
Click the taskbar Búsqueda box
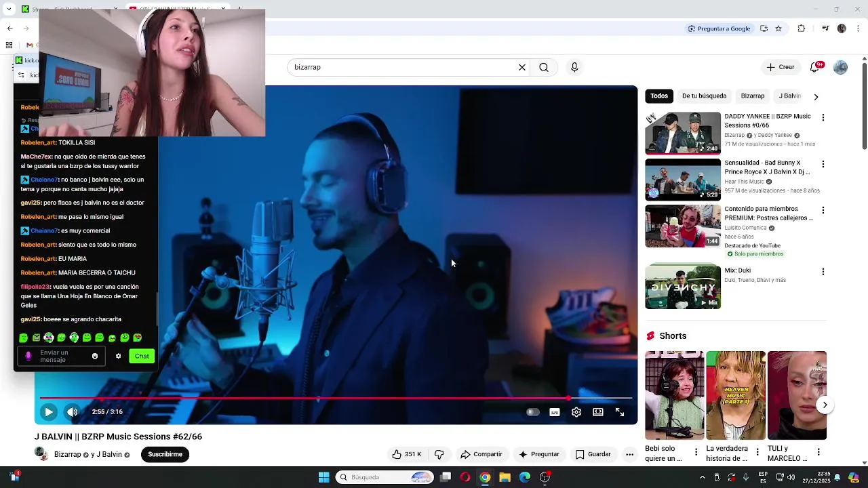[384, 477]
